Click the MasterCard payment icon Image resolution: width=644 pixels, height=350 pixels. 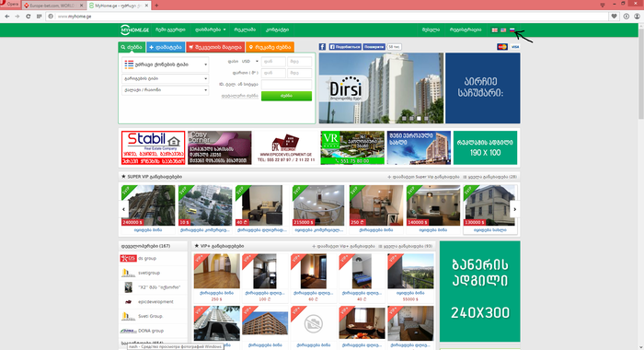click(x=502, y=47)
